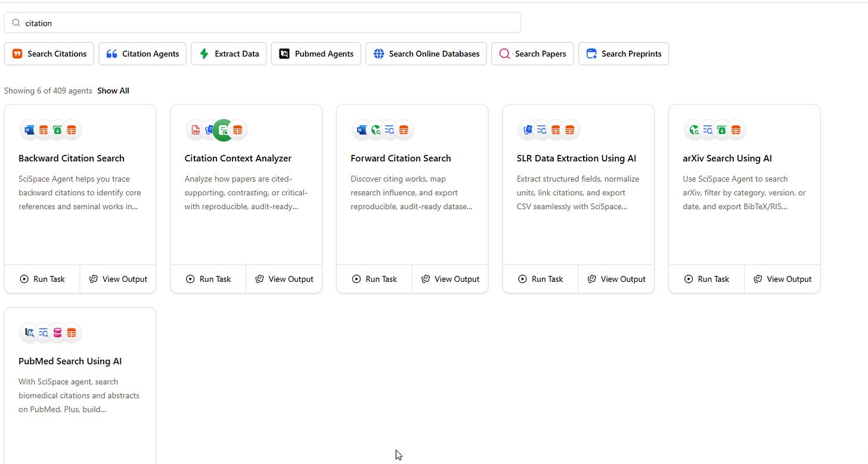Click orange table icon on arXiv Search card
This screenshot has width=868, height=464.
(x=736, y=130)
